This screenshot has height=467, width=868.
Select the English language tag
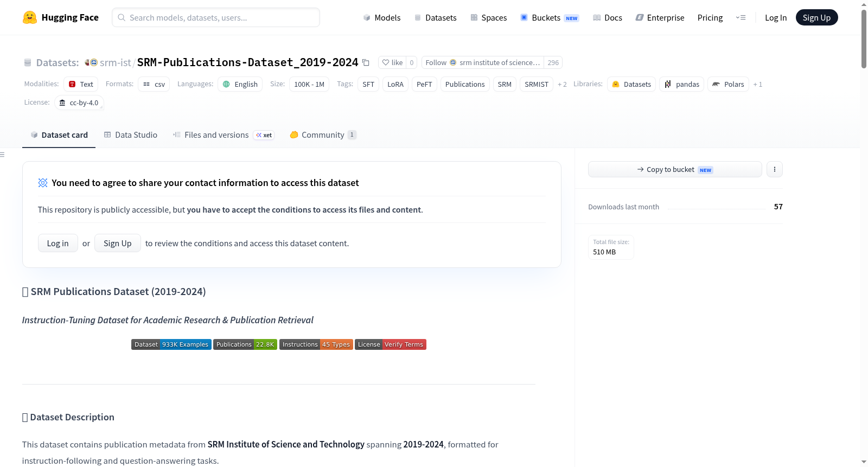[x=240, y=84]
